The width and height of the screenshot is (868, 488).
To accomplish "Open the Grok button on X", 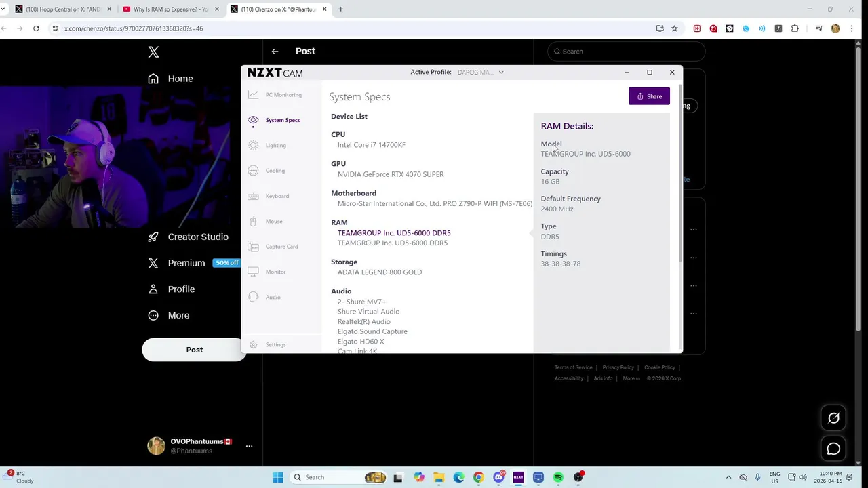I will tap(834, 418).
